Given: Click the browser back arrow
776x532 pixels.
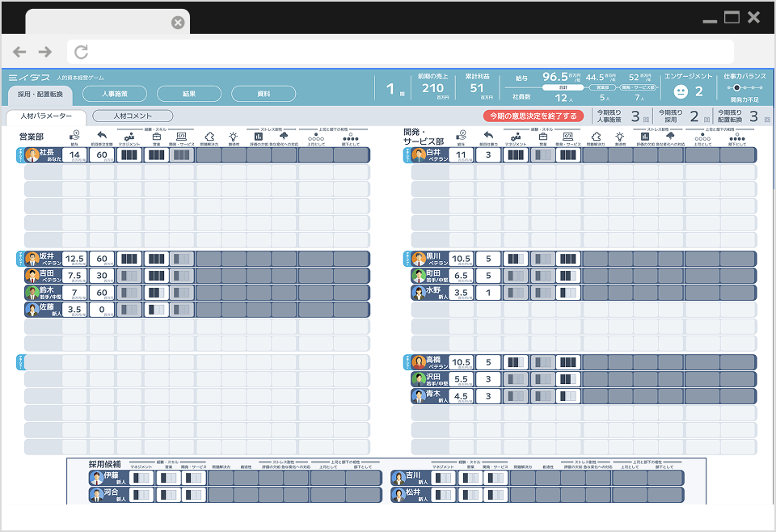Looking at the screenshot, I should (x=19, y=53).
